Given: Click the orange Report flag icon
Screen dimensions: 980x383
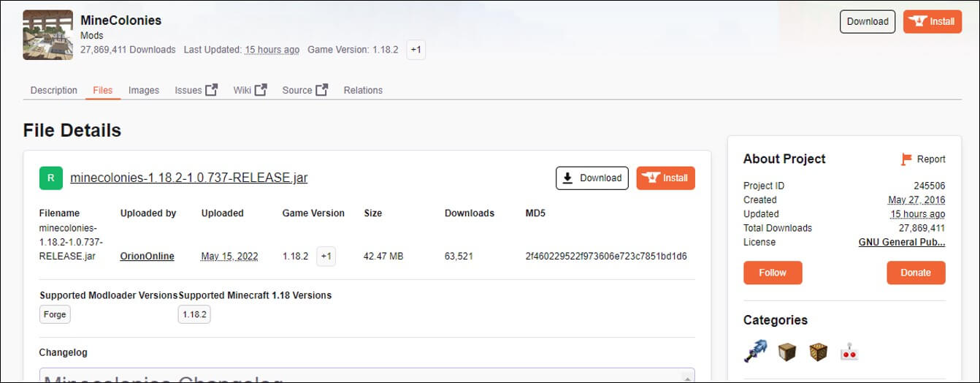Looking at the screenshot, I should tap(907, 159).
